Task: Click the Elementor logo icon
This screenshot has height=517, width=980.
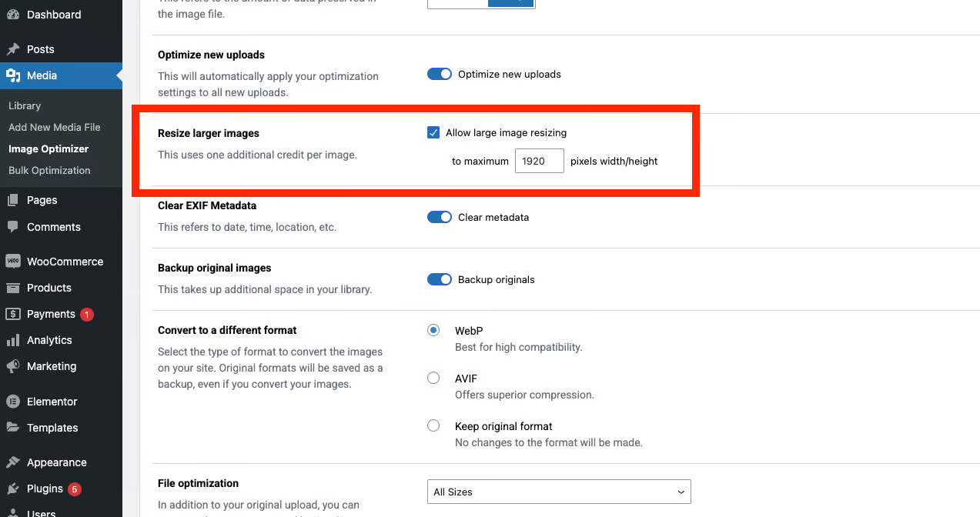Action: click(13, 402)
